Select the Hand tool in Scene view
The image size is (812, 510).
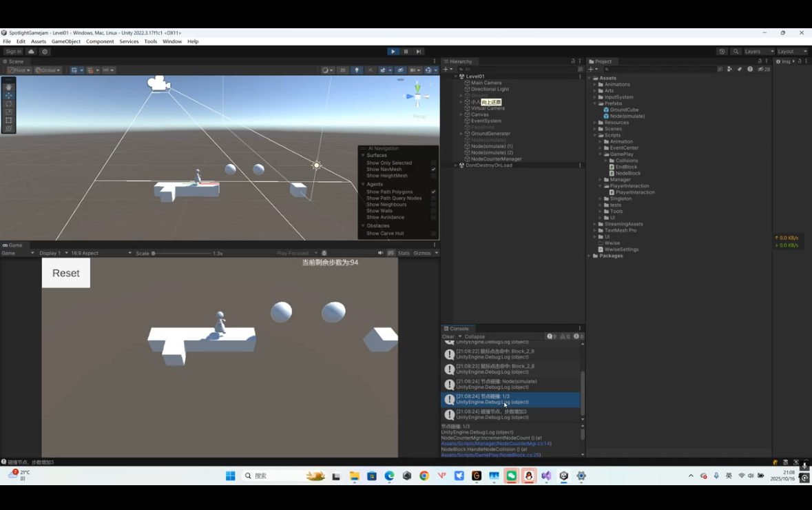pyautogui.click(x=8, y=87)
